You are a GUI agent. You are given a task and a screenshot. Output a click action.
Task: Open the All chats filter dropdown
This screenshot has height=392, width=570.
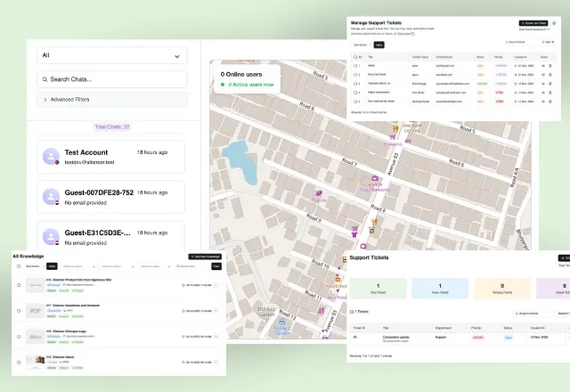112,55
